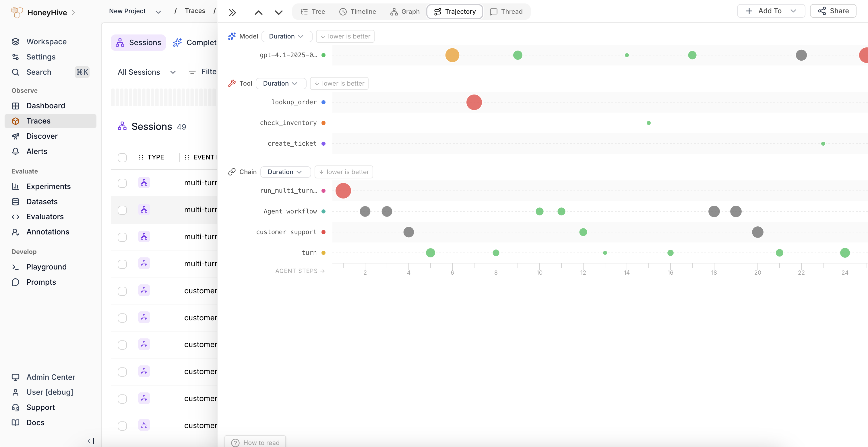Switch to the Graph view tab

(405, 11)
